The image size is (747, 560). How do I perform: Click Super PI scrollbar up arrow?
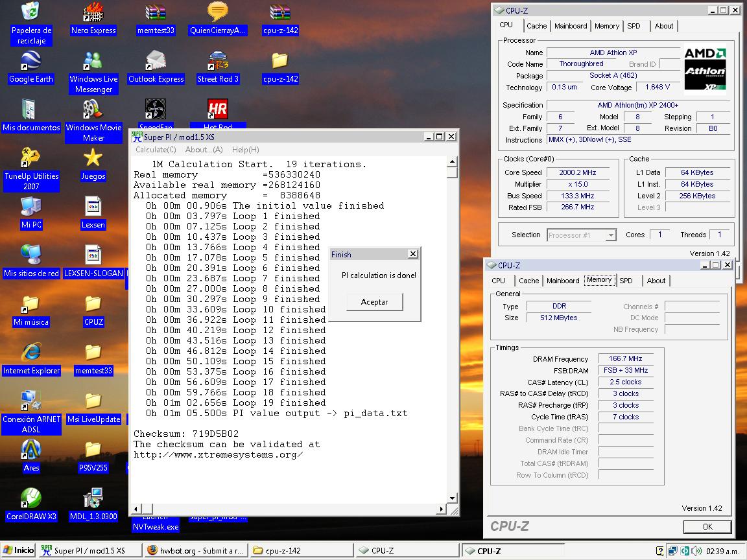click(x=452, y=162)
